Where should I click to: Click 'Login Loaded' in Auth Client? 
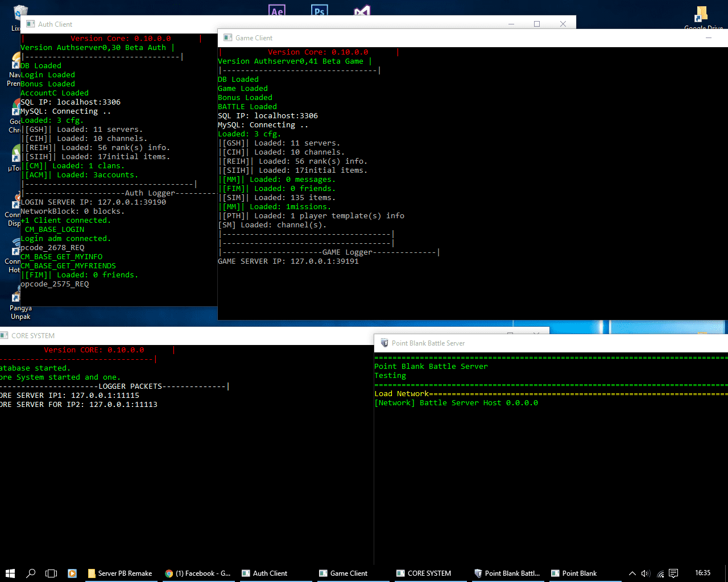pyautogui.click(x=48, y=74)
